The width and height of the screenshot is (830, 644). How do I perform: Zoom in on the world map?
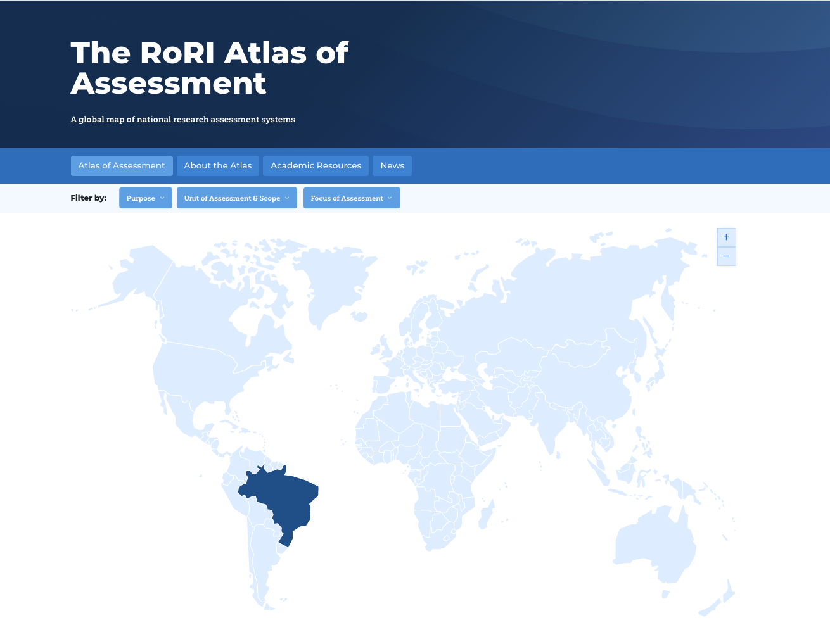pos(726,237)
